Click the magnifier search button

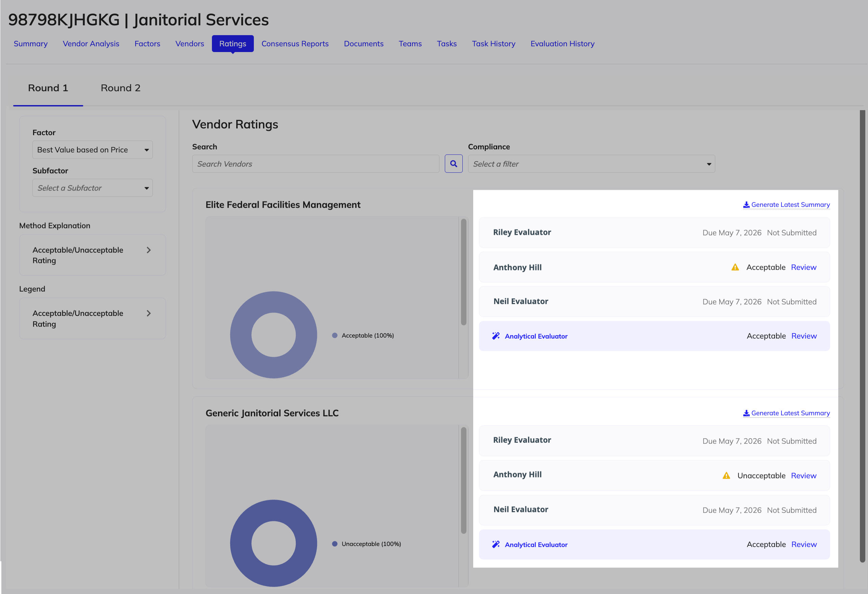453,164
